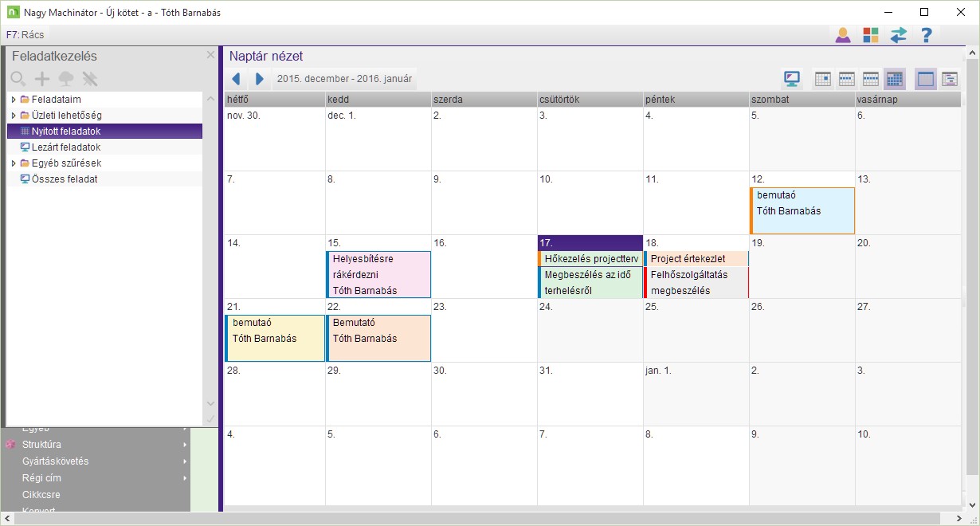Select Üzleti lehetőség tree item
This screenshot has height=526, width=980.
click(67, 116)
